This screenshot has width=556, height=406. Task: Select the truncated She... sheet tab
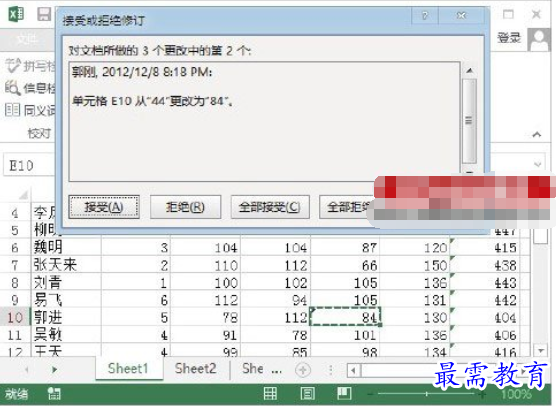click(x=253, y=369)
